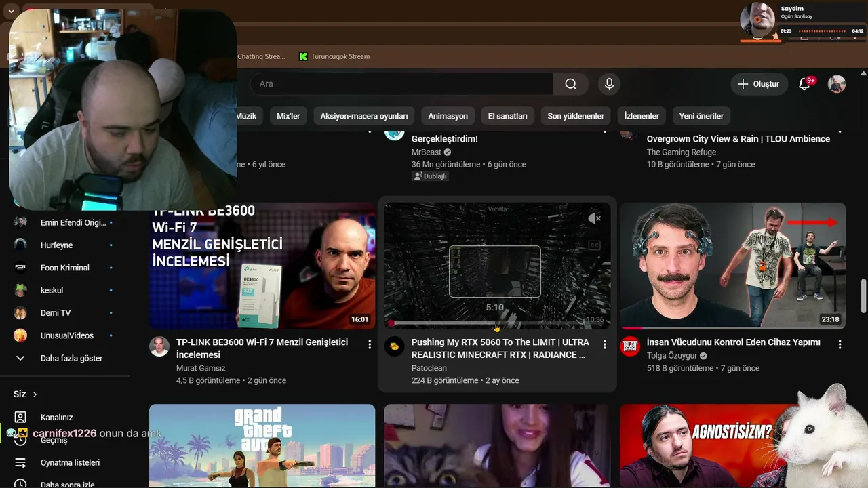Open the MrBeast channel name link

point(427,152)
